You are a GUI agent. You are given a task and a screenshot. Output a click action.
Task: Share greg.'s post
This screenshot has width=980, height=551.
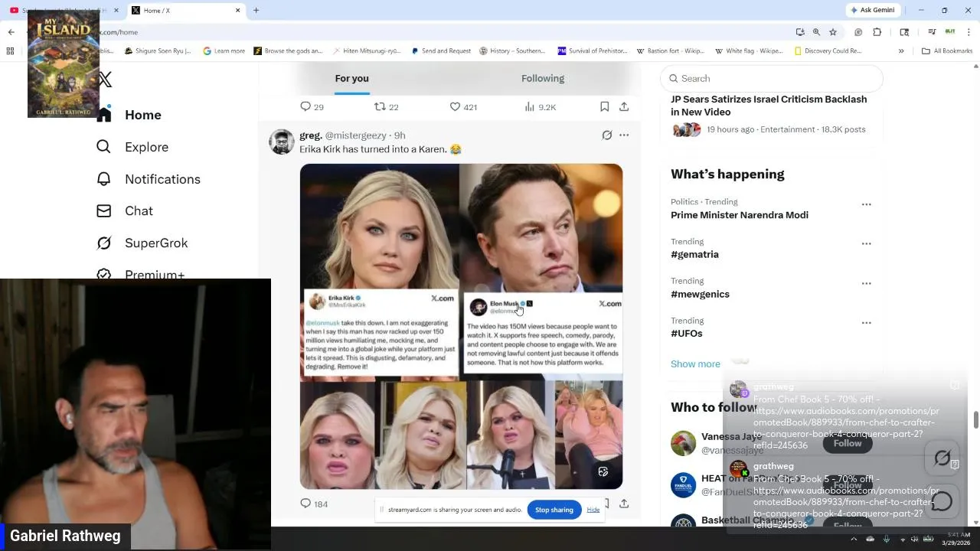624,504
